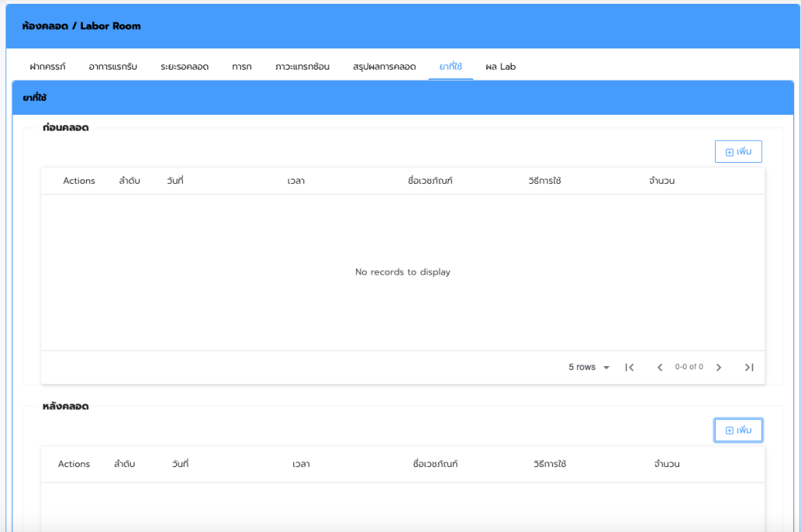Sort ก่อนคลอด table by วันที่ column
This screenshot has width=801, height=532.
(x=174, y=181)
